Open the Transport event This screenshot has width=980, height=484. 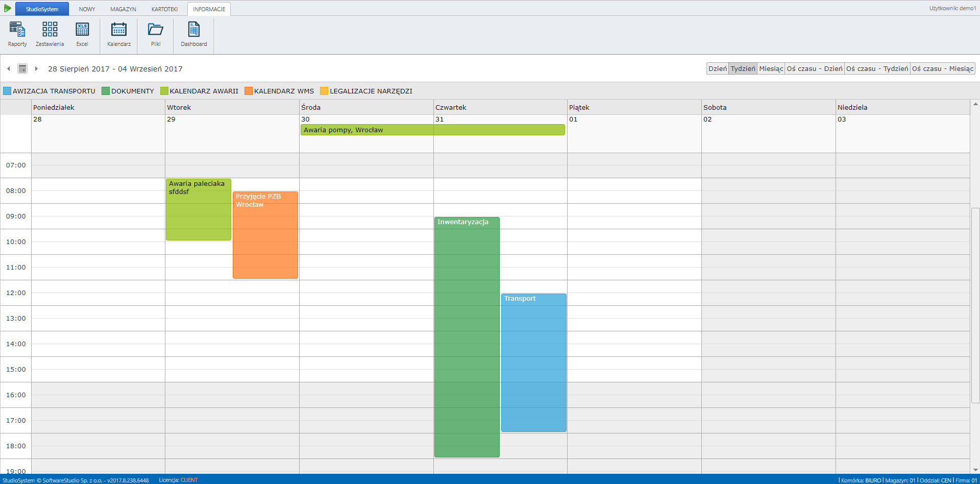click(534, 362)
